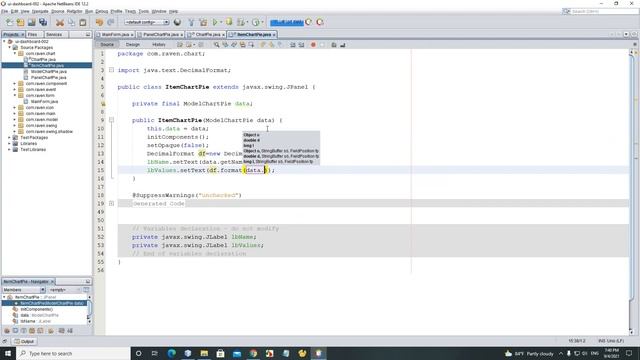Open the empty filter dropdown in Navigator

coord(65,289)
